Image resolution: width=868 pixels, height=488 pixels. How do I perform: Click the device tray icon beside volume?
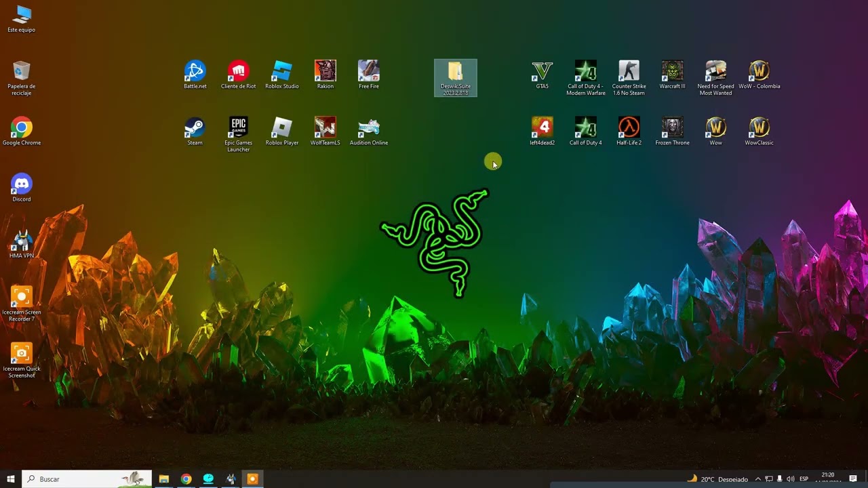coord(780,479)
